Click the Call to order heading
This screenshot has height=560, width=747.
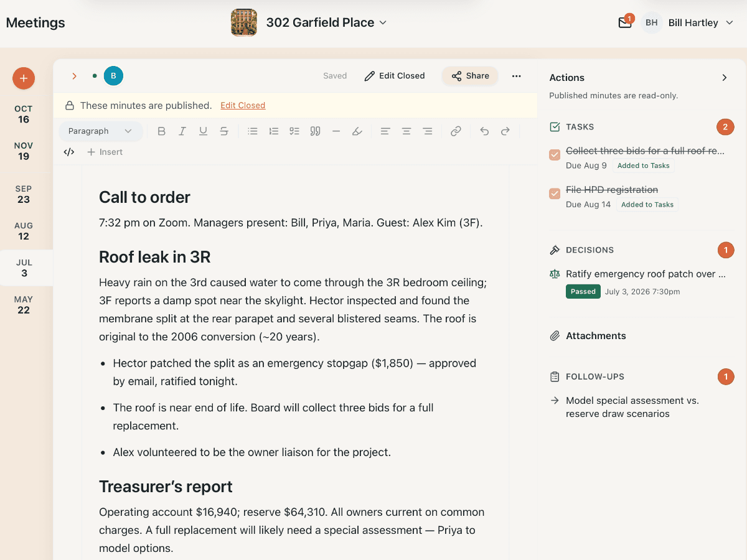pyautogui.click(x=144, y=197)
